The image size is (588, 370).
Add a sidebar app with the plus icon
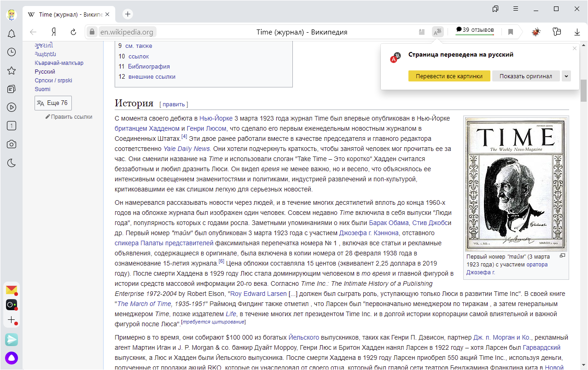[x=12, y=320]
